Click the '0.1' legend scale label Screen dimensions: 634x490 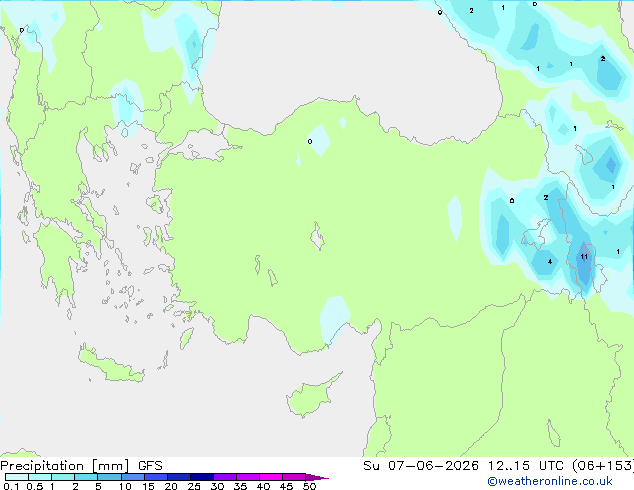point(11,486)
